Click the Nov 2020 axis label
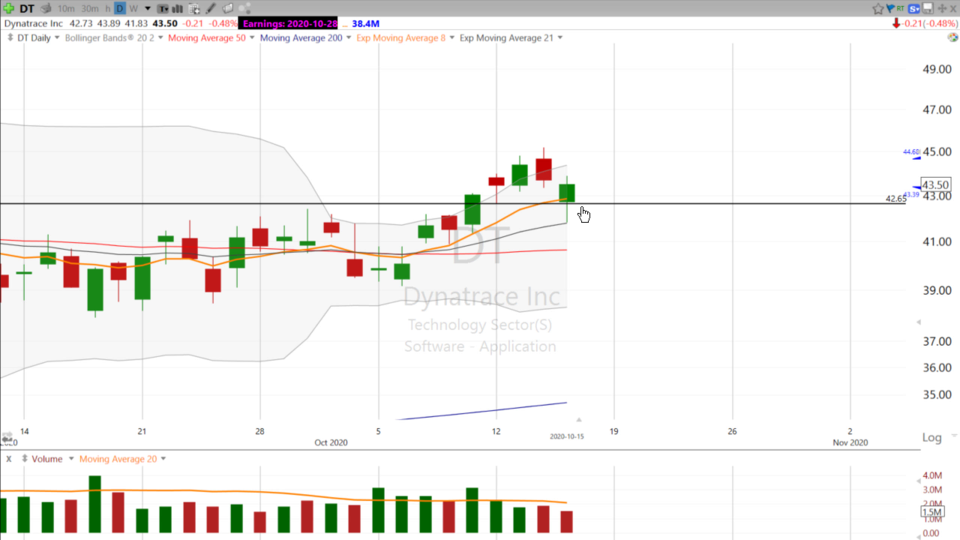 850,442
